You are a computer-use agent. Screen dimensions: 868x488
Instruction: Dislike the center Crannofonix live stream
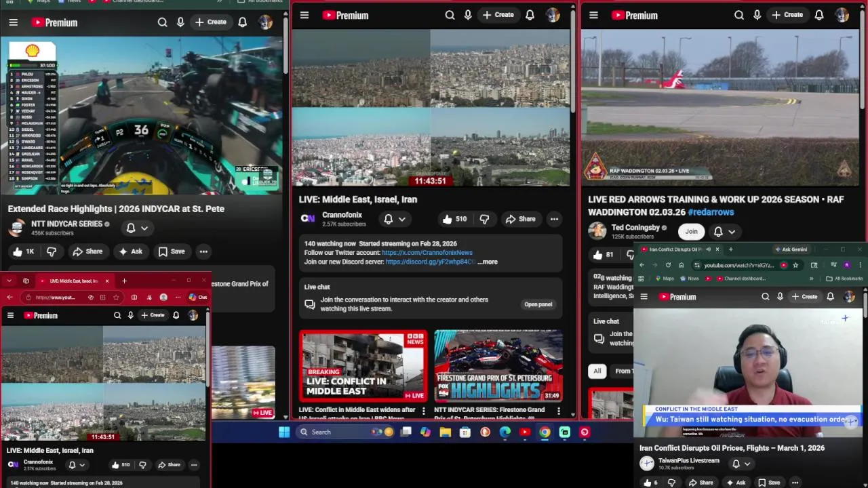point(484,219)
